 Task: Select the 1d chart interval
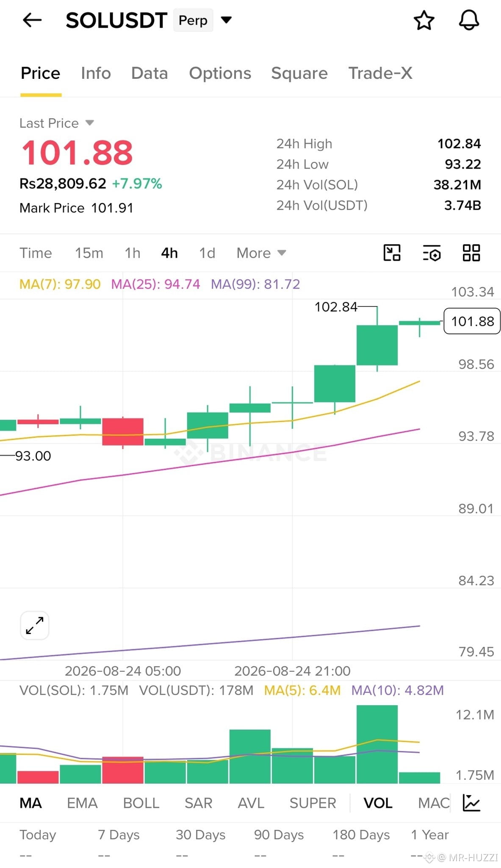[x=207, y=253]
